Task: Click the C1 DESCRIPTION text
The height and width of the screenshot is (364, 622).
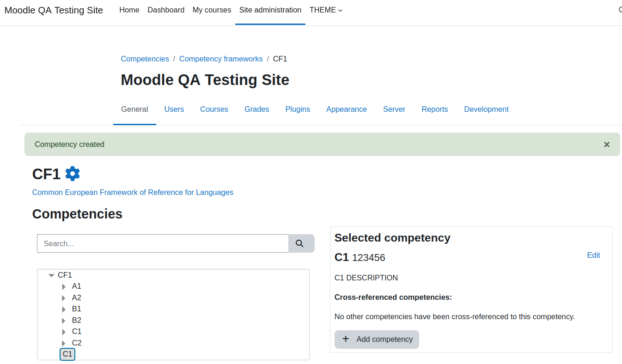Action: [x=366, y=278]
